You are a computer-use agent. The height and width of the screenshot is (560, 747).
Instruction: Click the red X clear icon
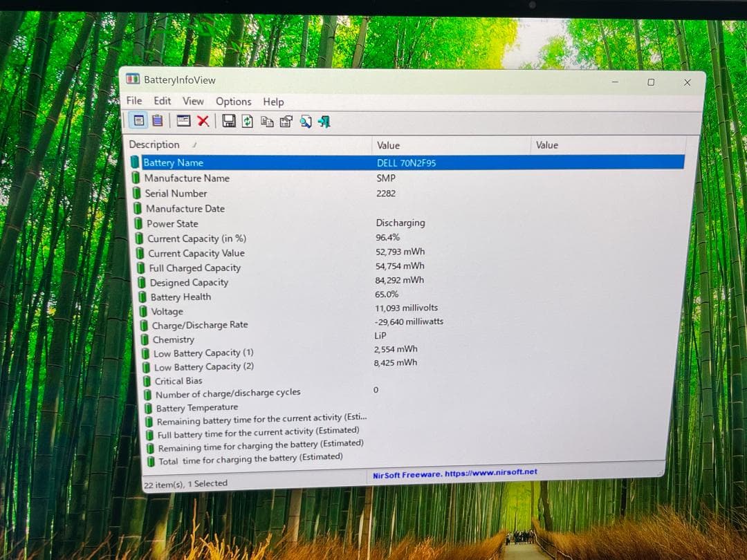203,121
